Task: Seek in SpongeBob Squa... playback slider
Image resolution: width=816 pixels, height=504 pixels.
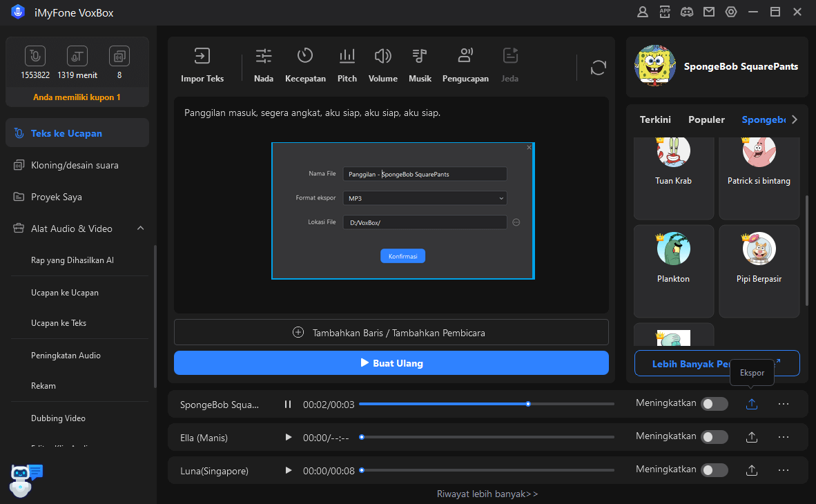Action: click(x=487, y=404)
